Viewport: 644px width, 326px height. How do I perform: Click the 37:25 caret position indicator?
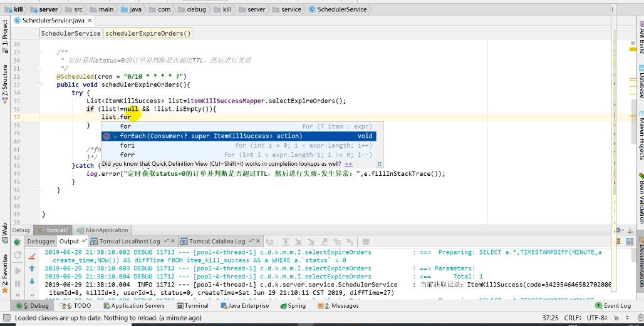click(550, 318)
